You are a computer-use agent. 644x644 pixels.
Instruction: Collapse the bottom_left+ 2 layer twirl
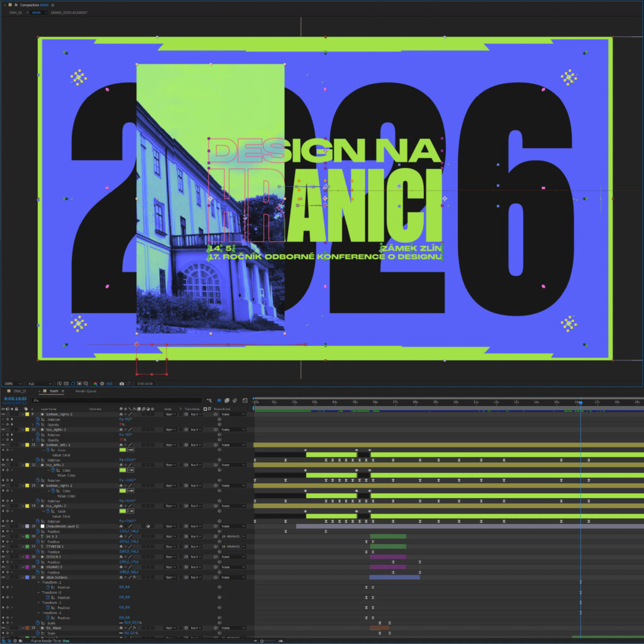click(x=23, y=445)
